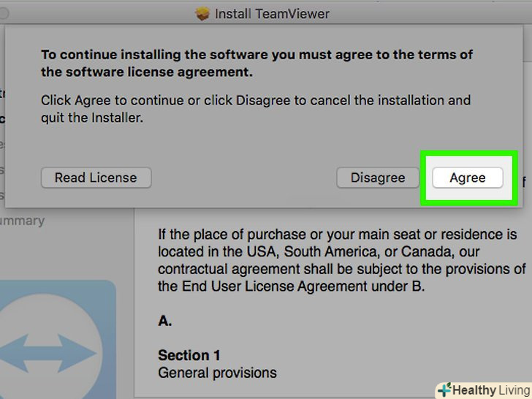532x399 pixels.
Task: Click the license heading 'A.'
Action: (x=165, y=321)
